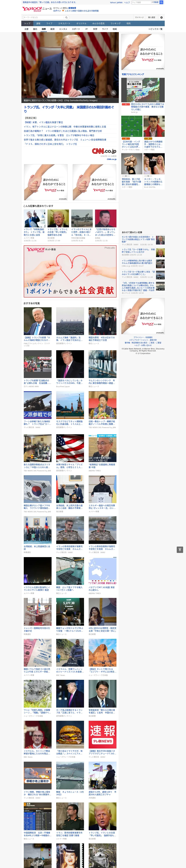Enlarge the main Trump photo with zoom icon

tap(113, 93)
